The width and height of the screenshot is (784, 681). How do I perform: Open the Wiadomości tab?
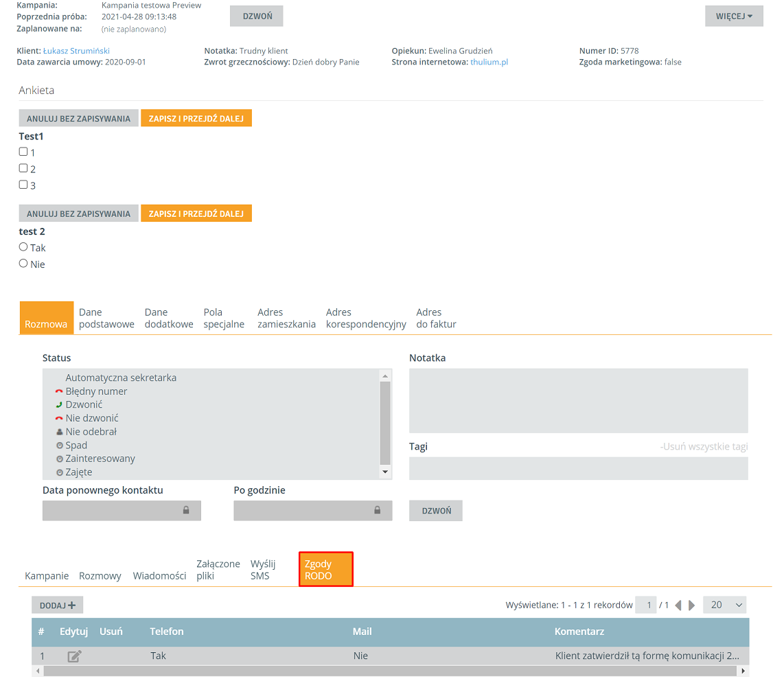159,575
